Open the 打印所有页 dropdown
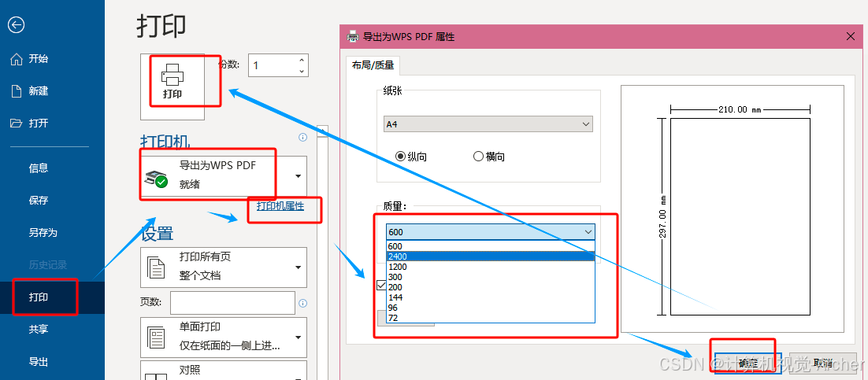 click(x=224, y=267)
